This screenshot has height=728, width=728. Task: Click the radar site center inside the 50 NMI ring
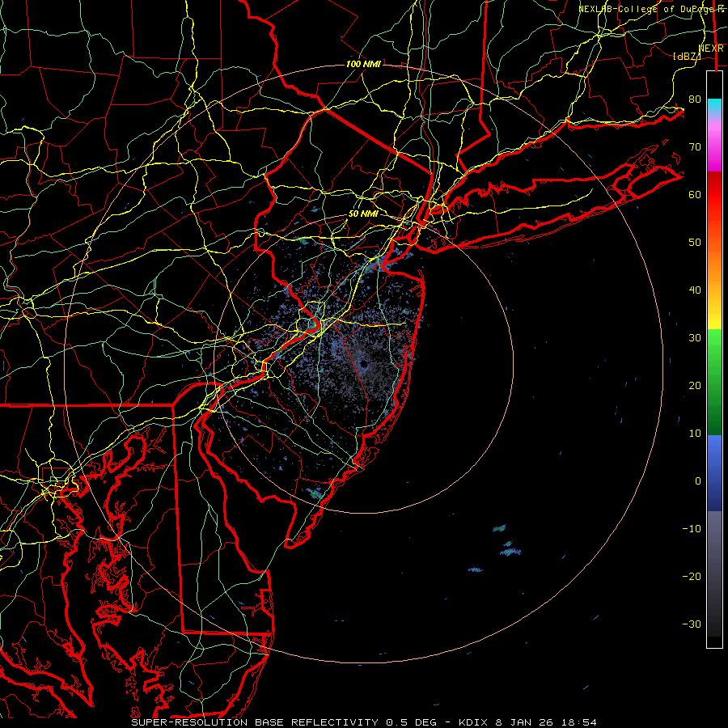(x=363, y=364)
